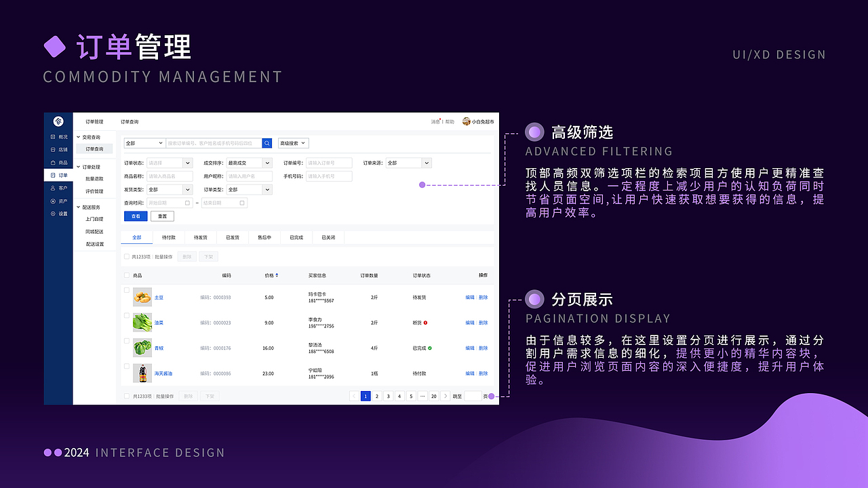
Task: Click the 土豆 potato product thumbnail
Action: [142, 297]
